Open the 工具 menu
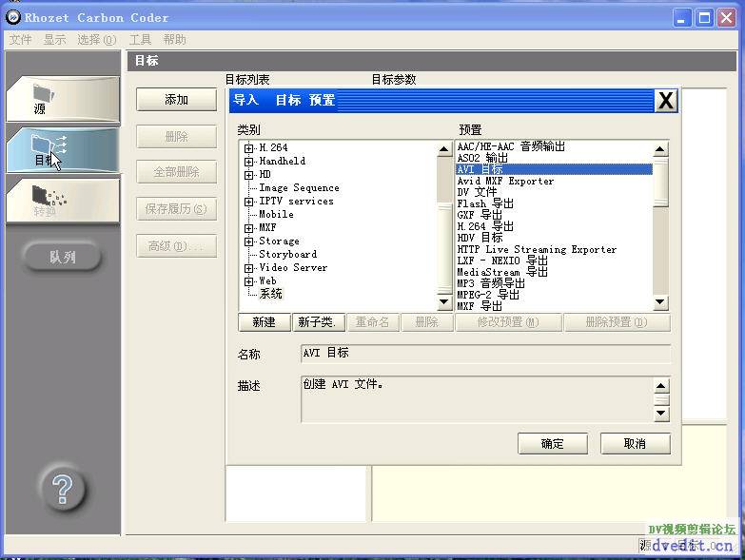Screen dimensions: 745x560 [140, 39]
